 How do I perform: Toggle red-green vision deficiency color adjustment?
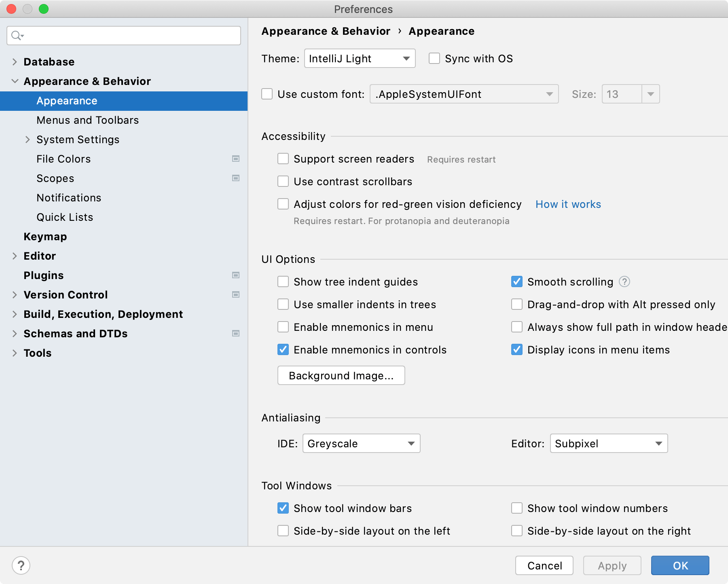click(x=283, y=204)
